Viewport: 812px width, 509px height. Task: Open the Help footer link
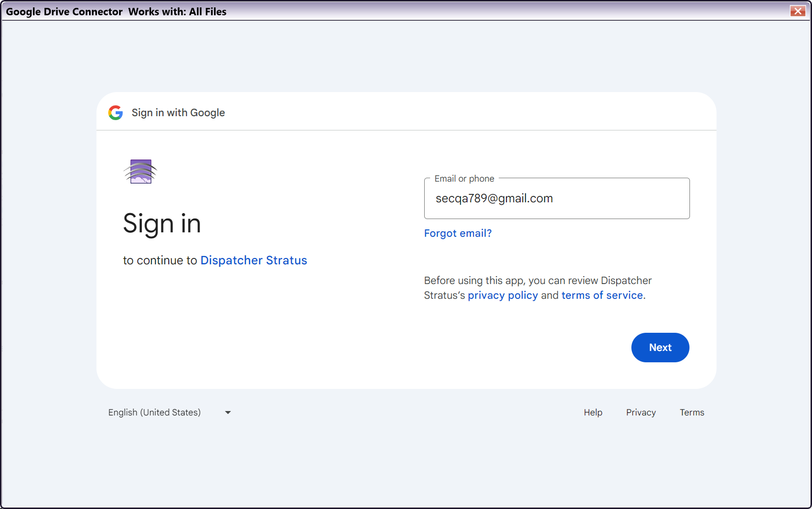[x=593, y=413]
